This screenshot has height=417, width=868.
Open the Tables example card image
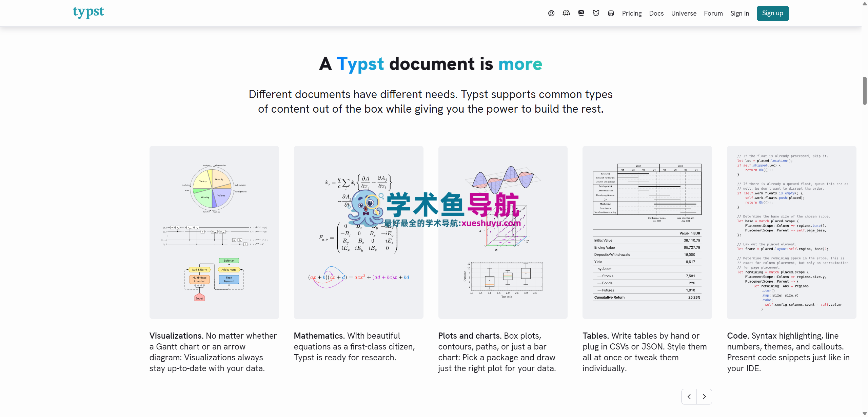(x=647, y=232)
